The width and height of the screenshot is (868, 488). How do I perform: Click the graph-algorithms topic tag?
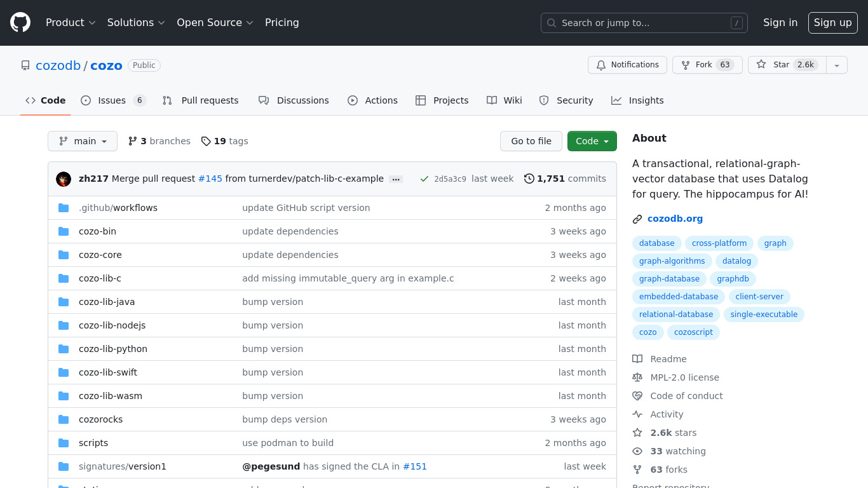pos(672,261)
